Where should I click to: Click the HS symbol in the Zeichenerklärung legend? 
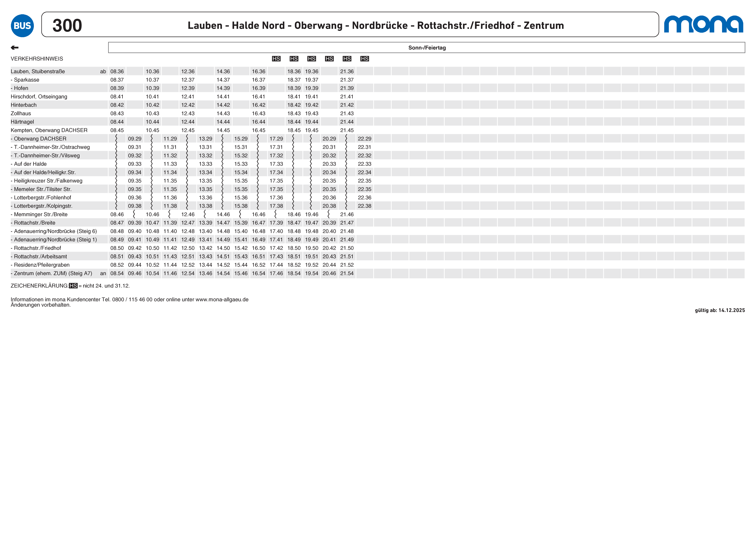coord(73,286)
